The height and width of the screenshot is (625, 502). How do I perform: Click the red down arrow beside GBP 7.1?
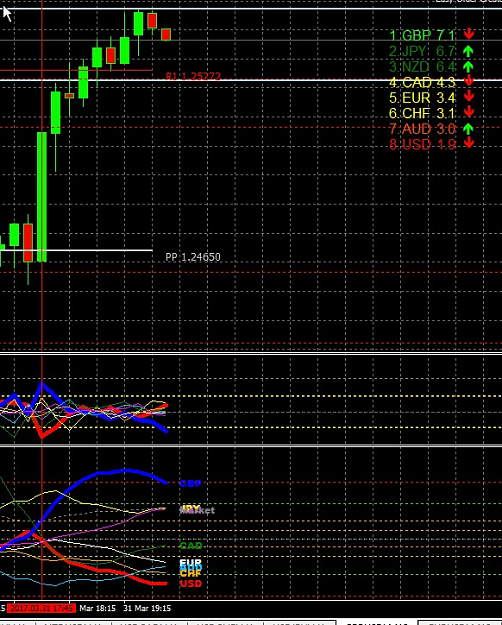469,34
